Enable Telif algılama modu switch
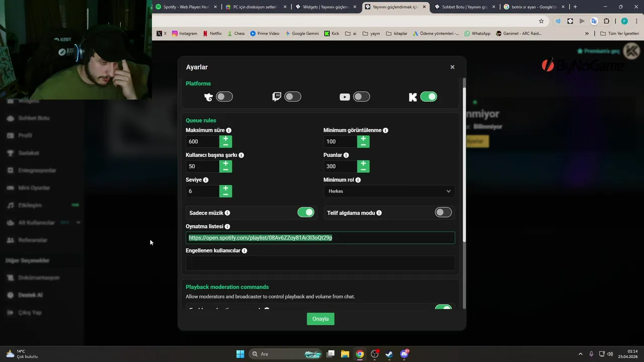This screenshot has width=644, height=362. coord(443,213)
